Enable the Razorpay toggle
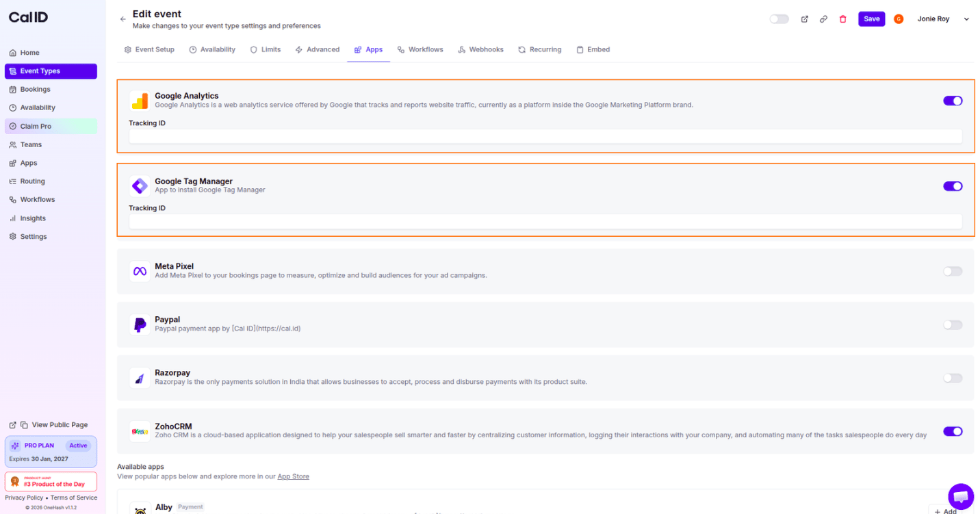This screenshot has width=980, height=514. [953, 378]
